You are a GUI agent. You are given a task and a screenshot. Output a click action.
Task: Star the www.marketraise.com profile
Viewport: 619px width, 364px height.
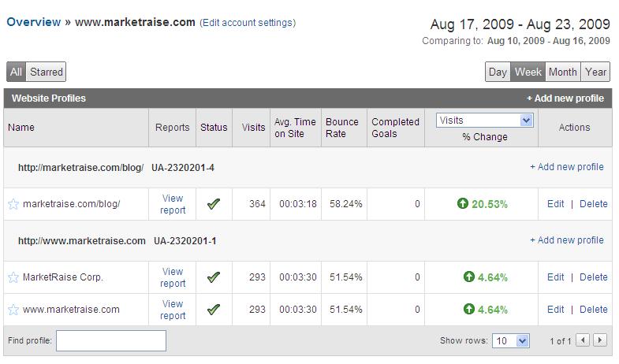(x=13, y=310)
